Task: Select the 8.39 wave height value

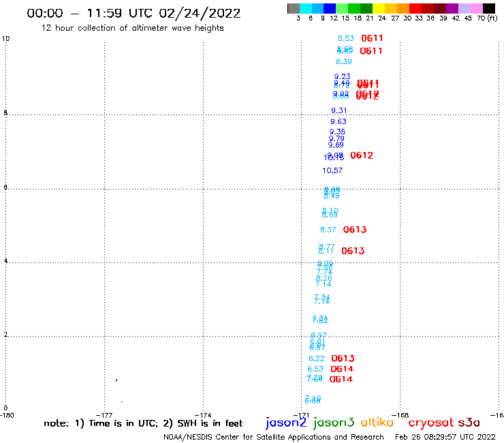Action: [x=344, y=61]
